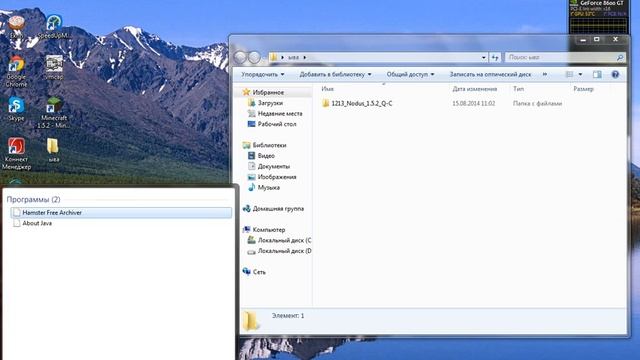The width and height of the screenshot is (640, 360).
Task: Launch Hamster Free Archiver from search results
Action: point(121,212)
